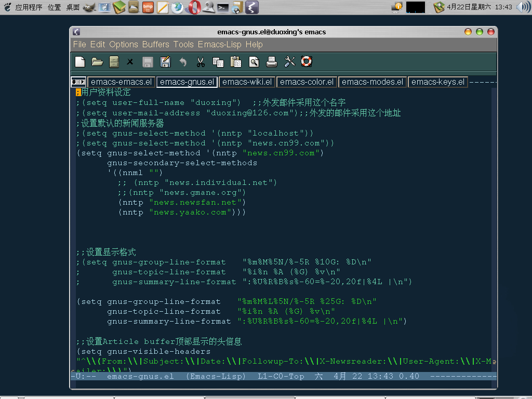Open the volume control speaker icon
The height and width of the screenshot is (399, 532).
[x=523, y=7]
